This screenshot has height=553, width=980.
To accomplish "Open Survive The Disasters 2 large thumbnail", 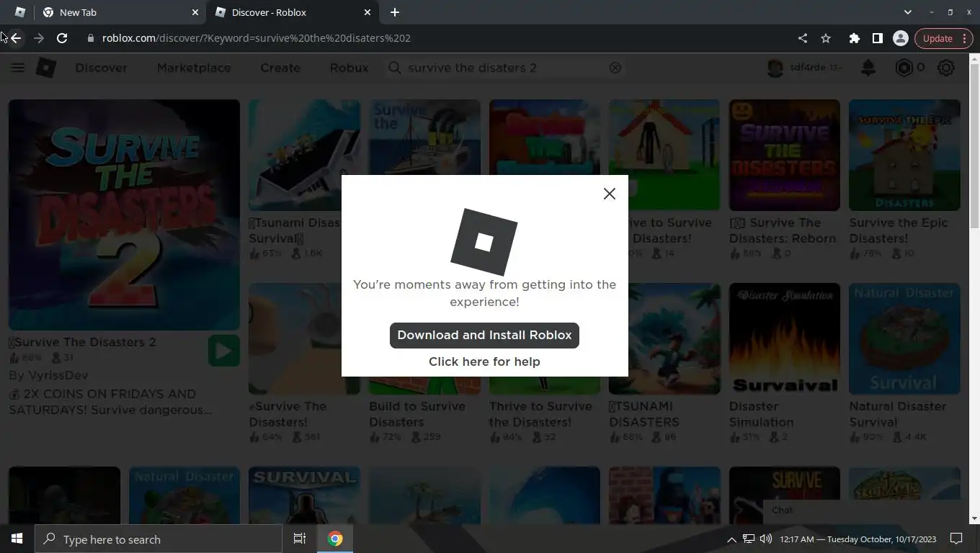I will point(124,215).
